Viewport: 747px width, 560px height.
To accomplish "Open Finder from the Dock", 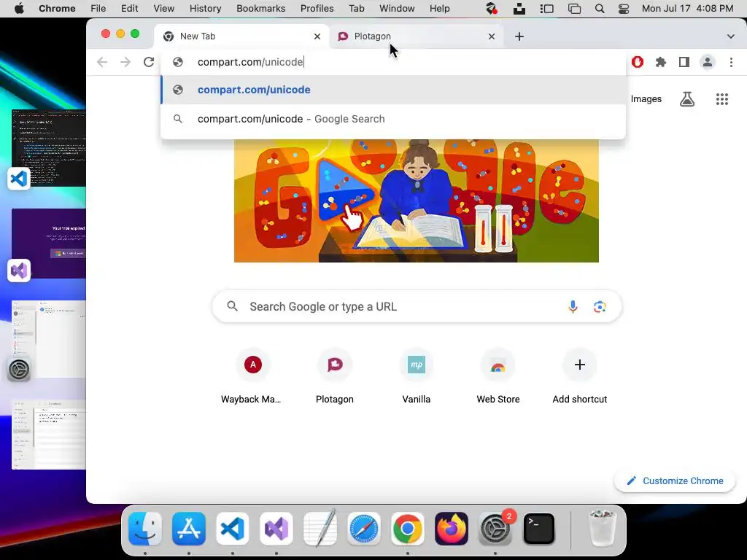I will [145, 529].
